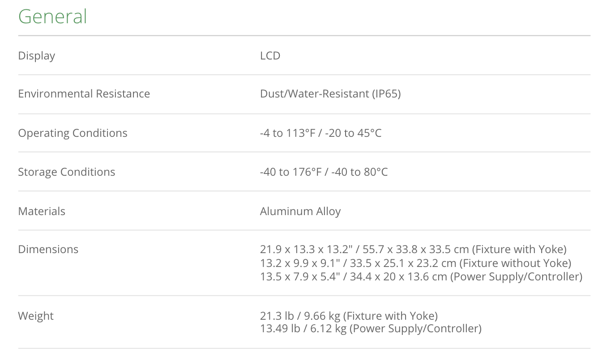Select the Fixture without Yoke dimensions line
The height and width of the screenshot is (364, 598).
coord(415,263)
